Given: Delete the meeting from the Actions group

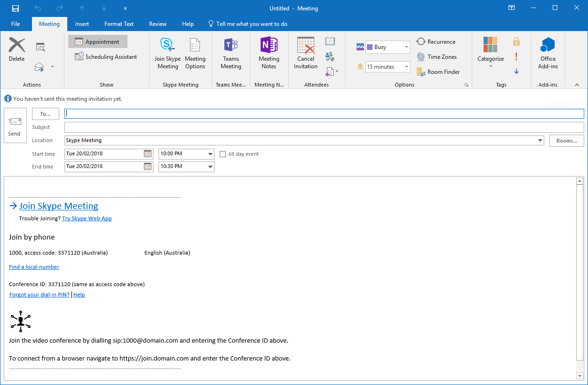Looking at the screenshot, I should tap(17, 50).
